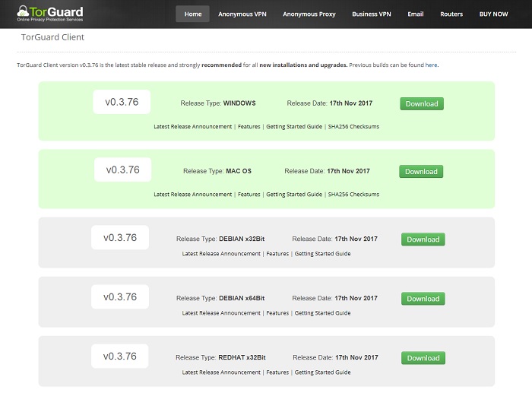Image resolution: width=532 pixels, height=393 pixels.
Task: Click the Release Date in MAC OS row
Action: [327, 171]
